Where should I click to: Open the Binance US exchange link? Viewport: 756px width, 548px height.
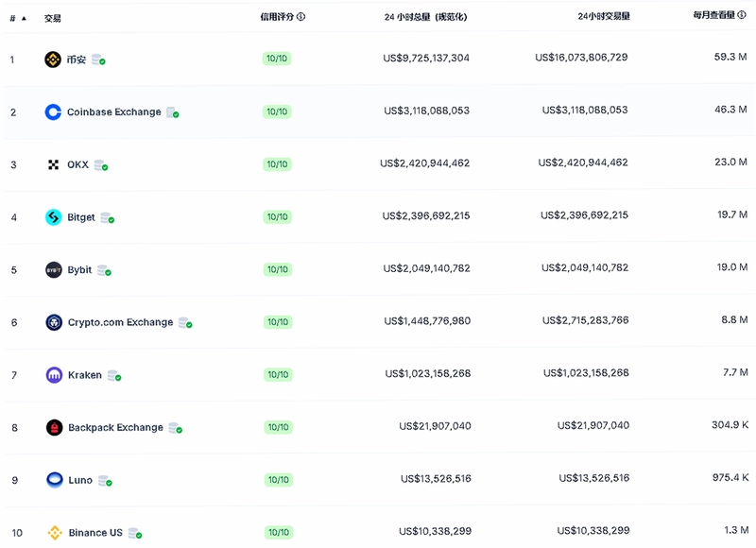[95, 533]
